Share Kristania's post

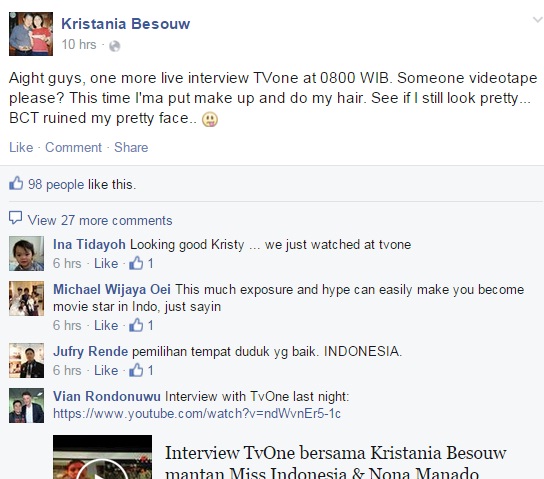coord(131,147)
